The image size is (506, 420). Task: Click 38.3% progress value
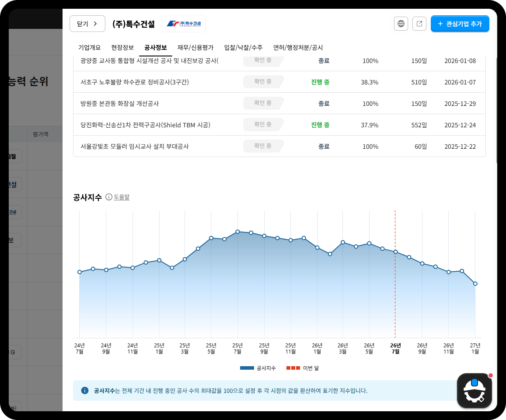[x=370, y=82]
